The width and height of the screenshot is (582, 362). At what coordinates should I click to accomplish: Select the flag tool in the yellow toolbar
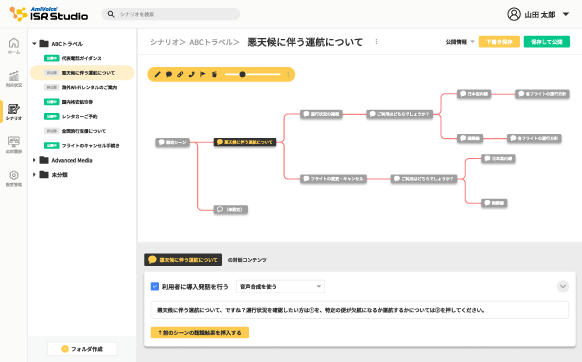203,74
